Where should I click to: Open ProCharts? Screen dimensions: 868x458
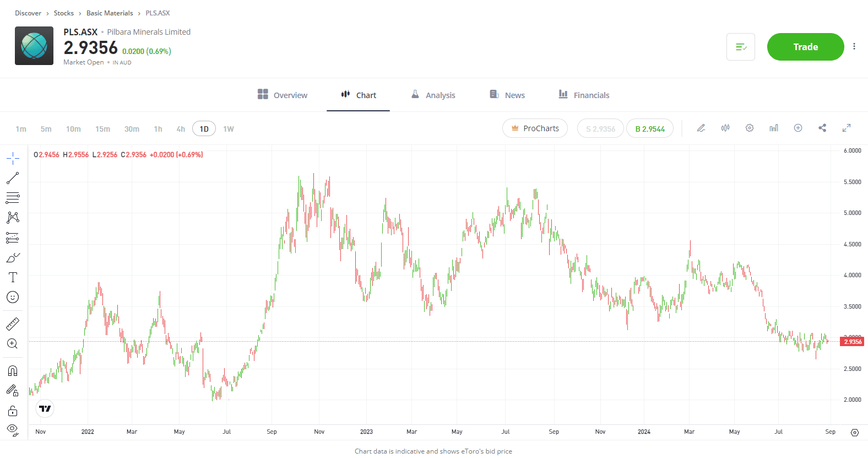[x=535, y=128]
